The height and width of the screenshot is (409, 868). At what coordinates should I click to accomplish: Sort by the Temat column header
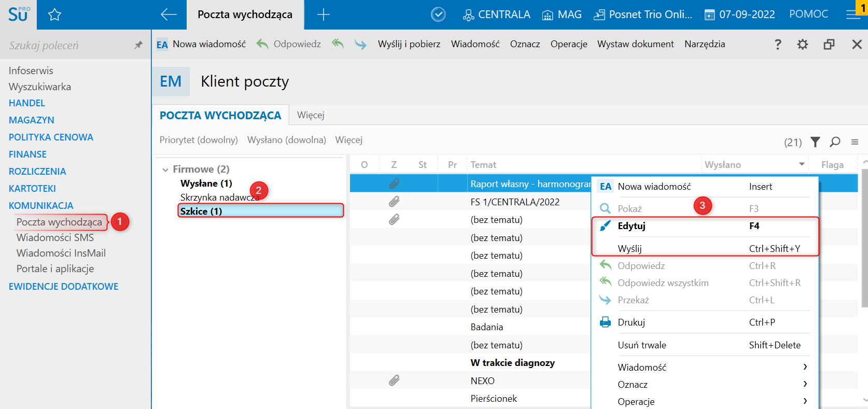coord(484,165)
